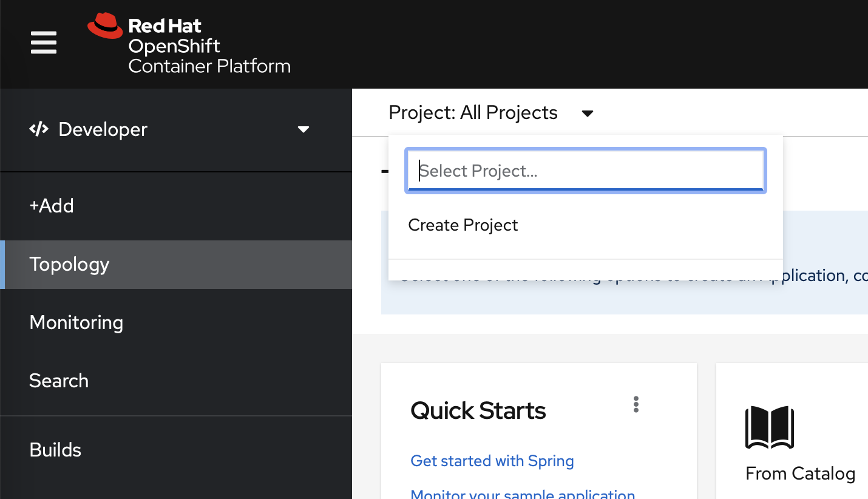Toggle the hamburger navigation menu
Viewport: 868px width, 499px height.
[x=44, y=44]
